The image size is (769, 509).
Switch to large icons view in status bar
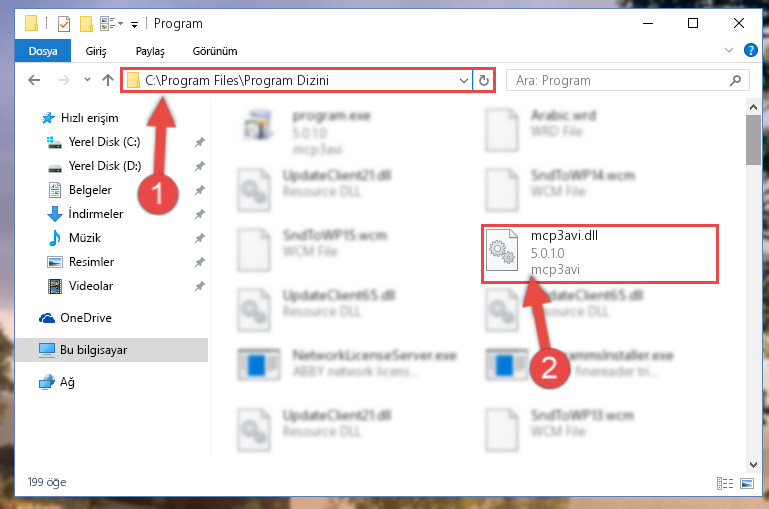pos(747,484)
